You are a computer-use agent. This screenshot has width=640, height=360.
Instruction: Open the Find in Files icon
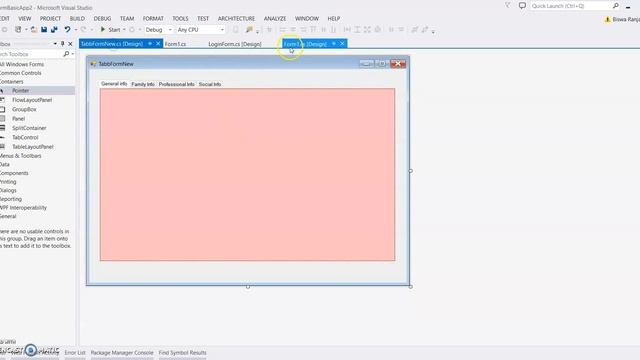coord(249,29)
